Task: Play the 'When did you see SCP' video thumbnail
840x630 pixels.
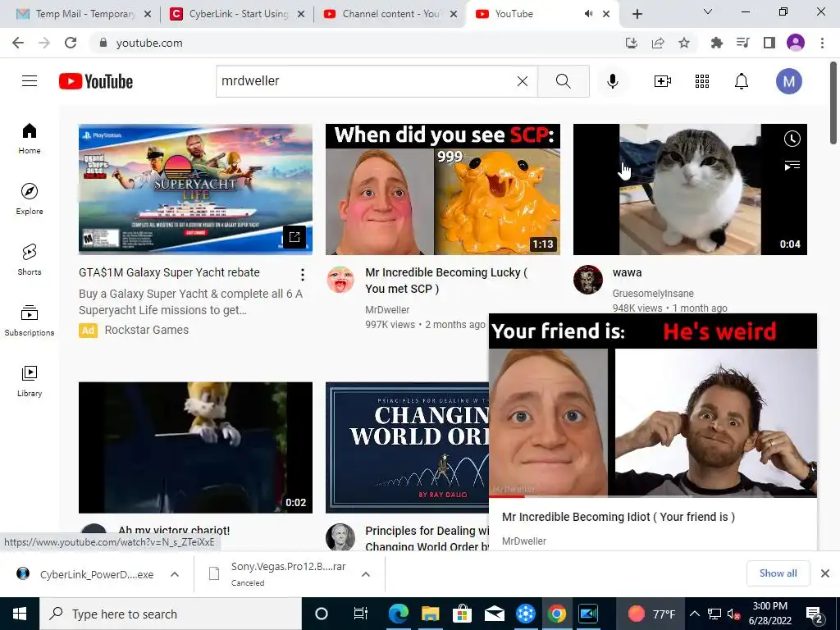Action: [443, 189]
